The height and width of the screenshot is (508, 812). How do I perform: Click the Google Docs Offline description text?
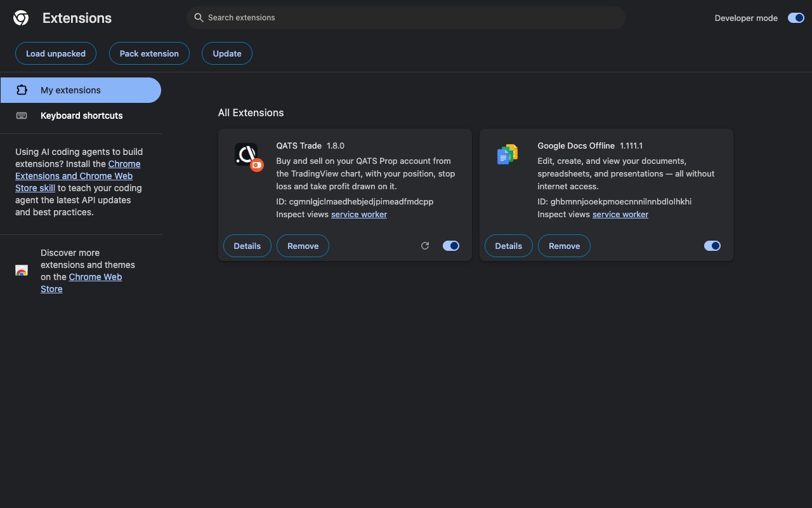(626, 173)
